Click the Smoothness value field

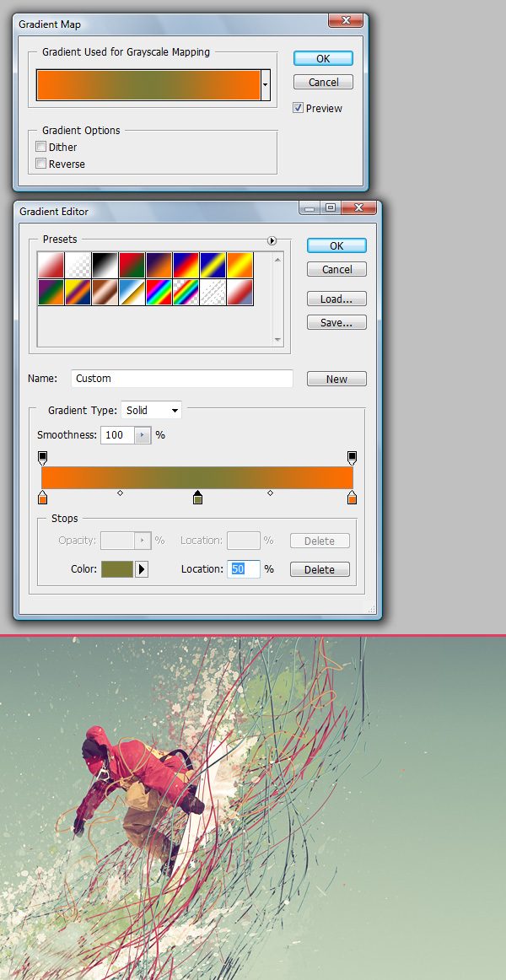coord(117,435)
